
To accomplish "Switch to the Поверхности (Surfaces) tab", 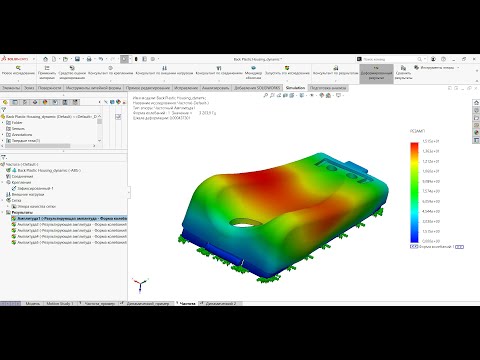I will point(49,88).
